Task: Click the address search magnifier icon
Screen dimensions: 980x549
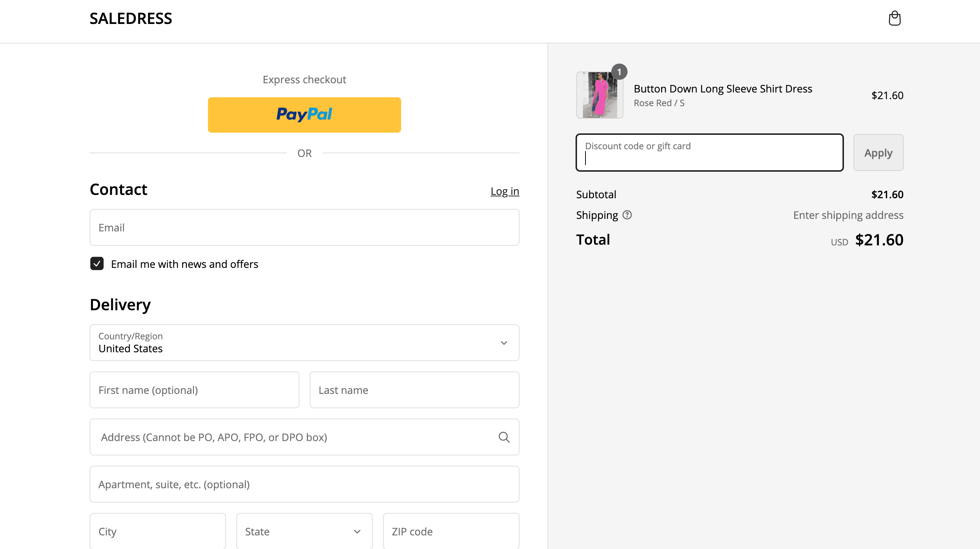Action: click(504, 437)
